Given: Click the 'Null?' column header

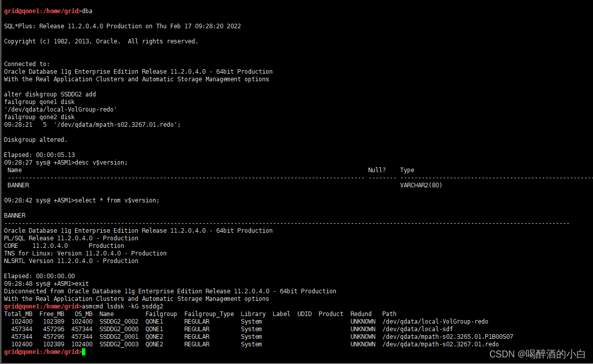Looking at the screenshot, I should pos(377,170).
